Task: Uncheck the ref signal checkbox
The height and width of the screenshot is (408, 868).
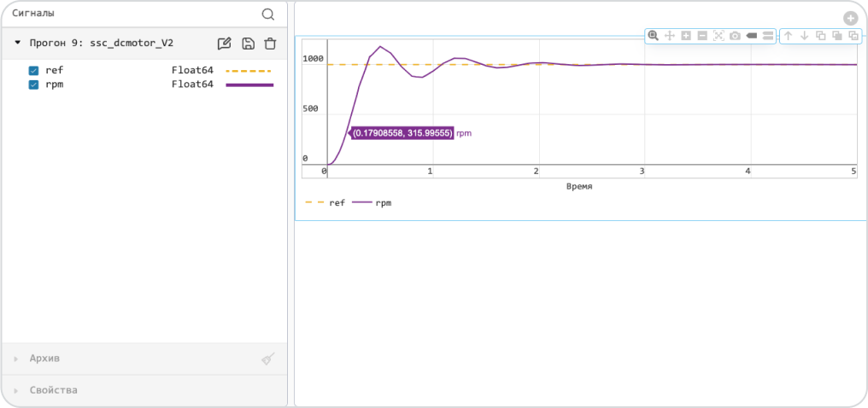Action: click(34, 71)
